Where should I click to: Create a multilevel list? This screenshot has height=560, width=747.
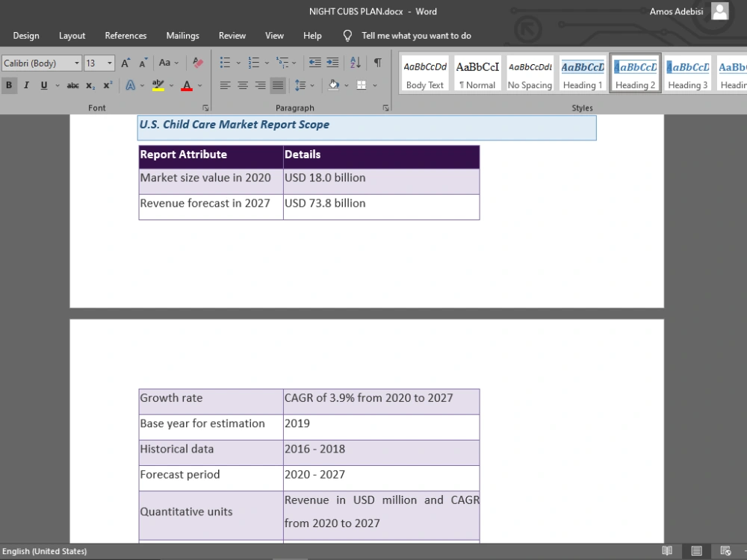point(282,63)
